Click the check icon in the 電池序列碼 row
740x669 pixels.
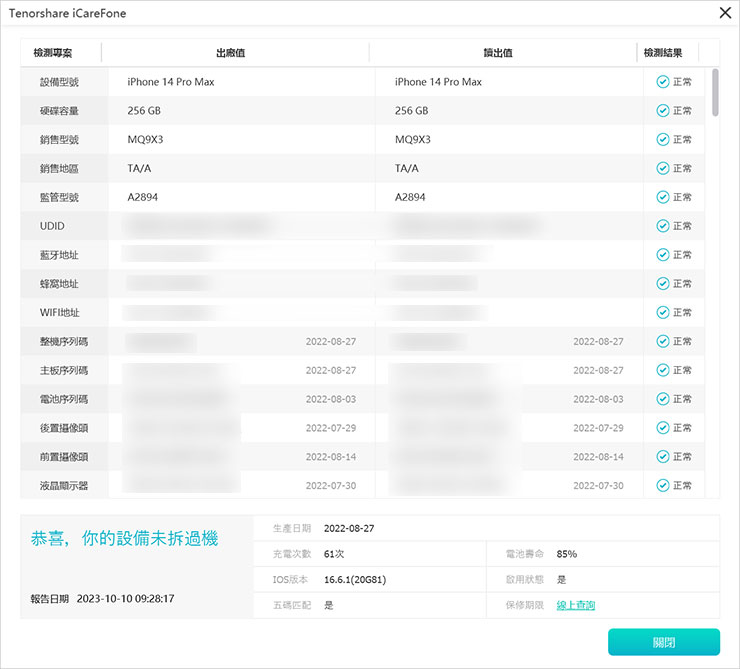point(663,399)
